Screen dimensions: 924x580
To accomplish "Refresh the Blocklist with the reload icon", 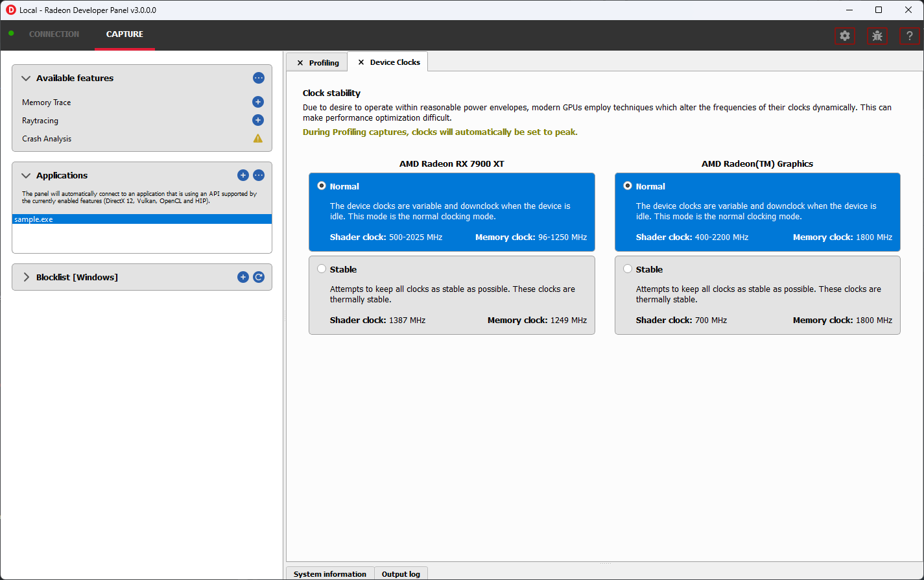I will pos(259,277).
